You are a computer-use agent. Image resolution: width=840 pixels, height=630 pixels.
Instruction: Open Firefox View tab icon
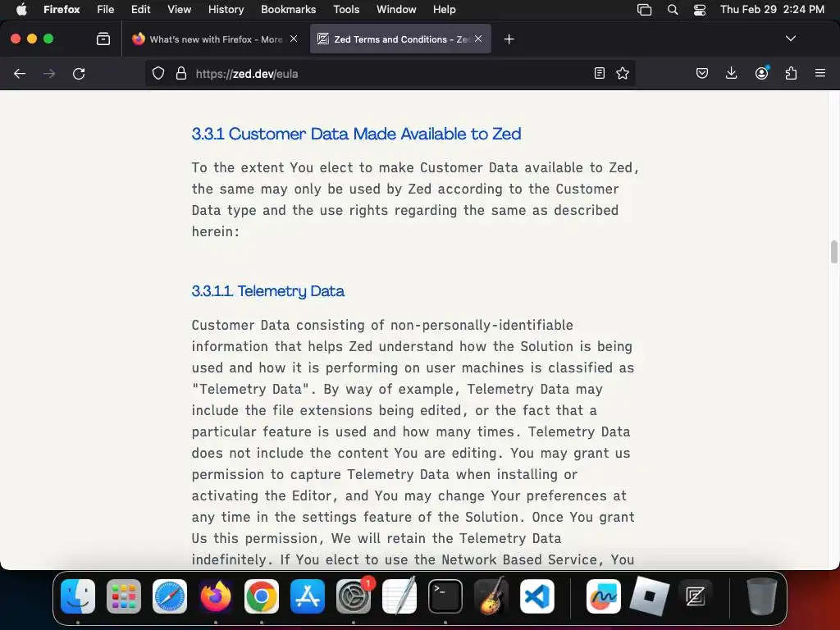pos(103,39)
